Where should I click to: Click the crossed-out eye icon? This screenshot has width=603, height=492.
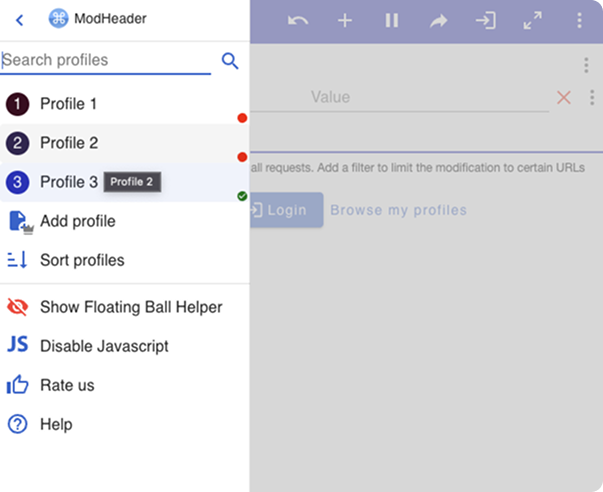pos(17,307)
